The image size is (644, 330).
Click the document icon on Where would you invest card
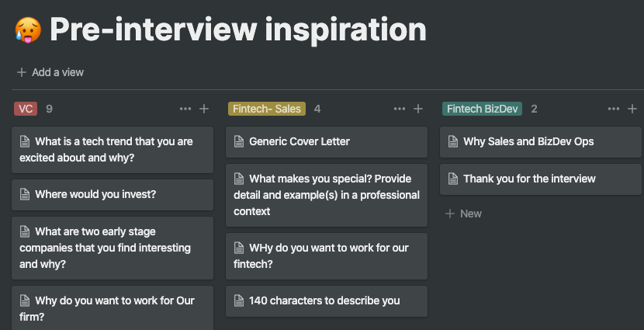pyautogui.click(x=25, y=195)
